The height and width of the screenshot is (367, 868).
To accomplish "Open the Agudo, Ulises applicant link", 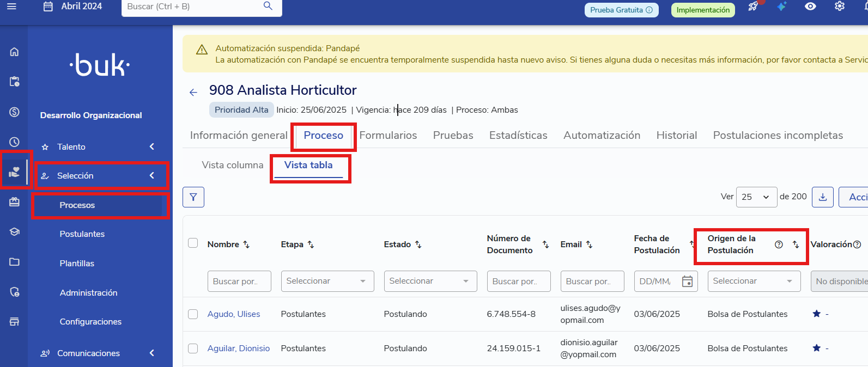I will pyautogui.click(x=234, y=314).
